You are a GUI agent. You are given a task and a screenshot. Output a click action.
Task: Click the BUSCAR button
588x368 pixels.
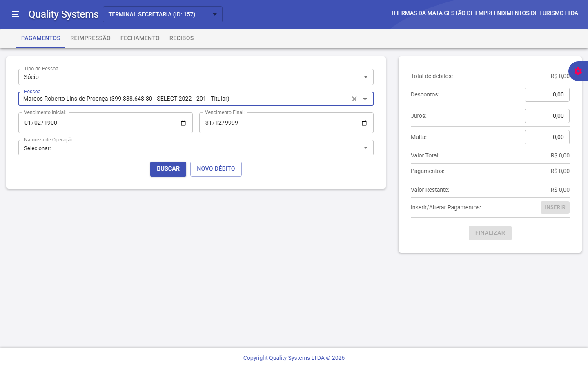coord(168,168)
